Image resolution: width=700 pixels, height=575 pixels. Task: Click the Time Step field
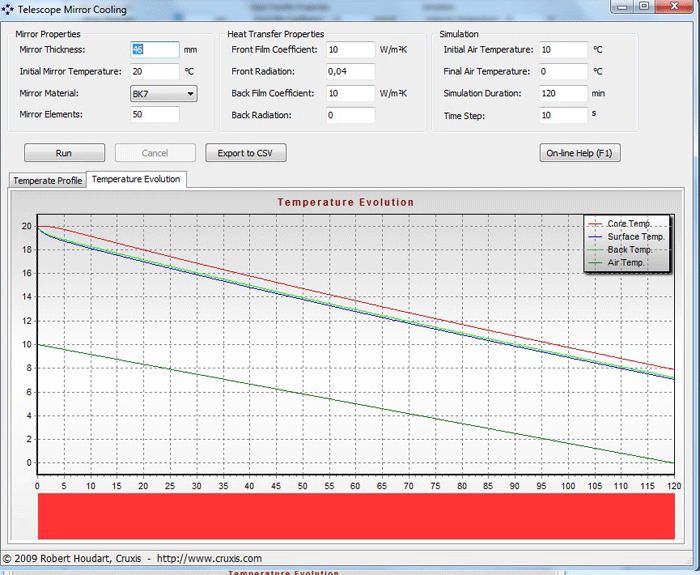point(563,115)
